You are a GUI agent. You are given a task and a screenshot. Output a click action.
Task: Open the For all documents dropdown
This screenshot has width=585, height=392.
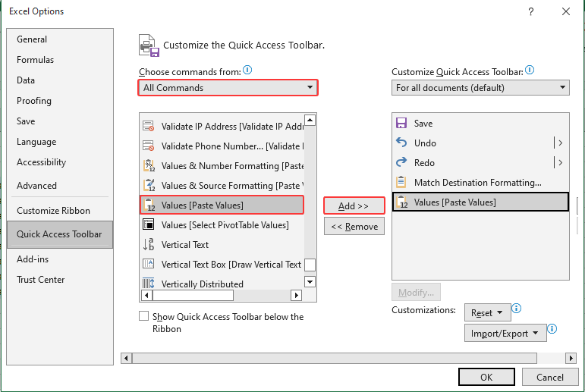(x=480, y=88)
